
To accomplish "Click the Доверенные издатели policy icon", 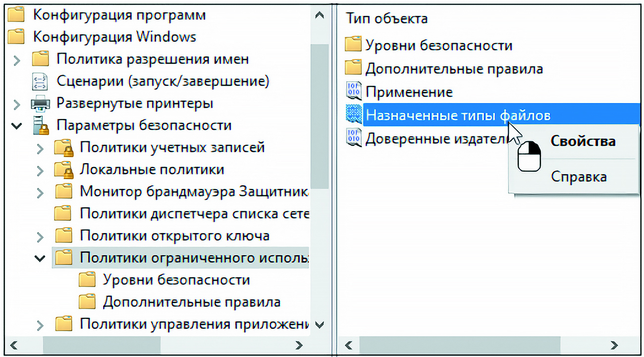I will pos(353,139).
